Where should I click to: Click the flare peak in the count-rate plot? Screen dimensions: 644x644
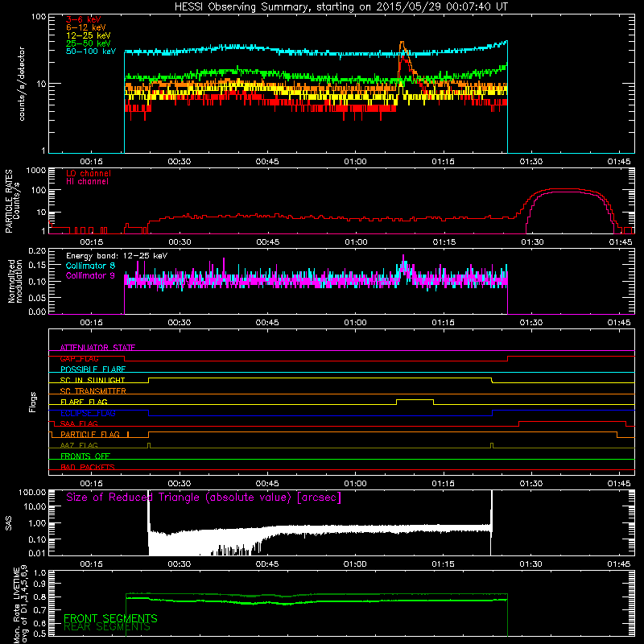(x=402, y=43)
